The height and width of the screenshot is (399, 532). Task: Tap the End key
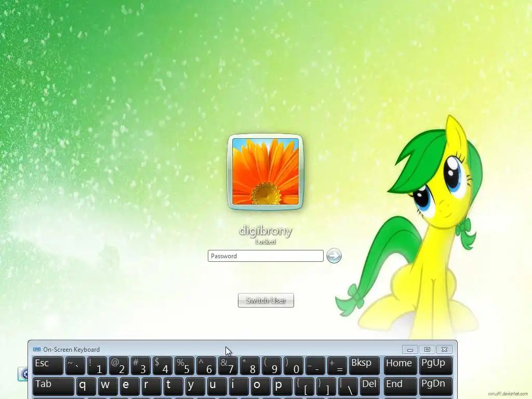[x=401, y=387]
